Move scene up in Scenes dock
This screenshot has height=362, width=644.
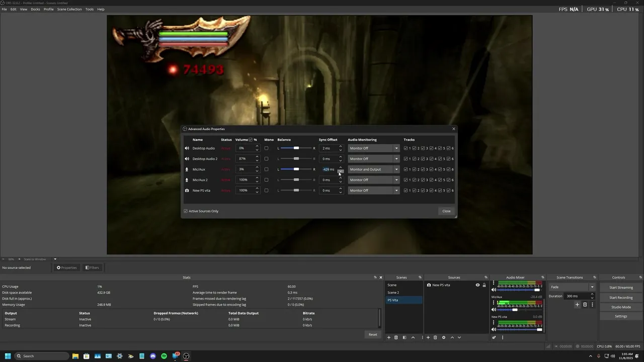413,337
